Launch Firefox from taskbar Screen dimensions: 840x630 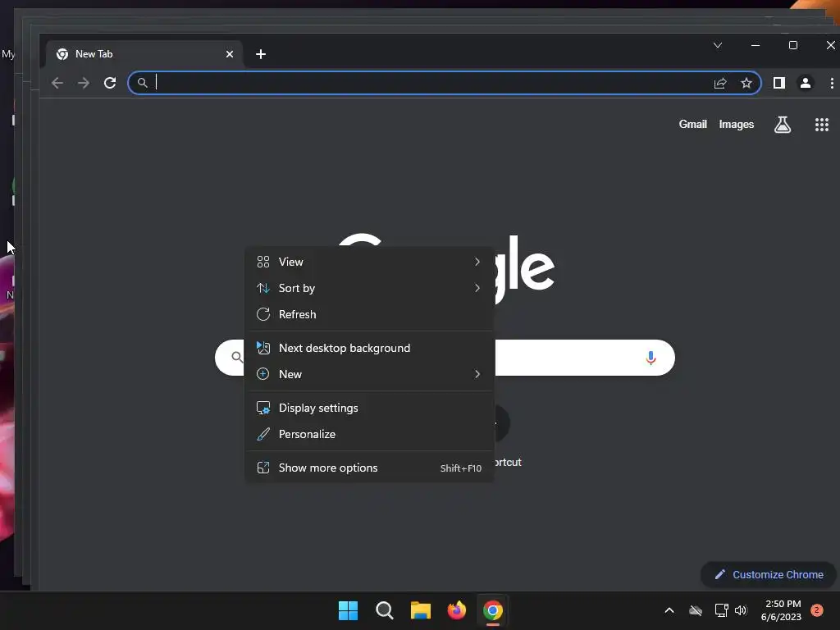(457, 610)
